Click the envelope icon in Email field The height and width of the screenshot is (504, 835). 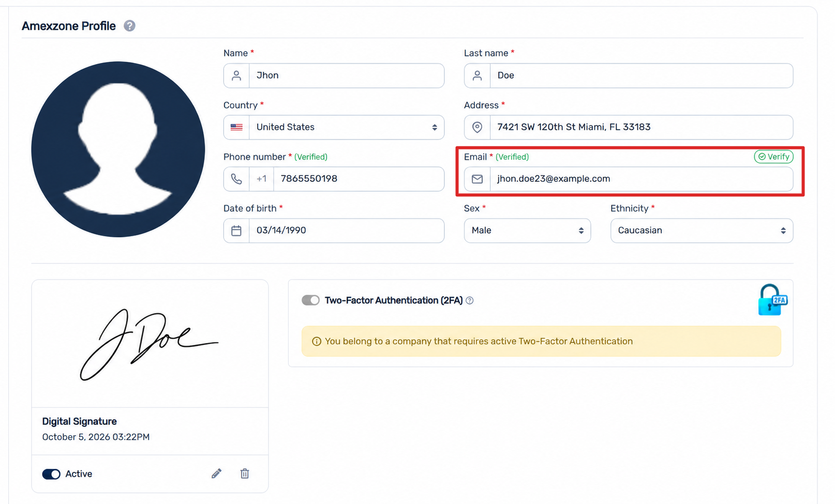pyautogui.click(x=477, y=179)
